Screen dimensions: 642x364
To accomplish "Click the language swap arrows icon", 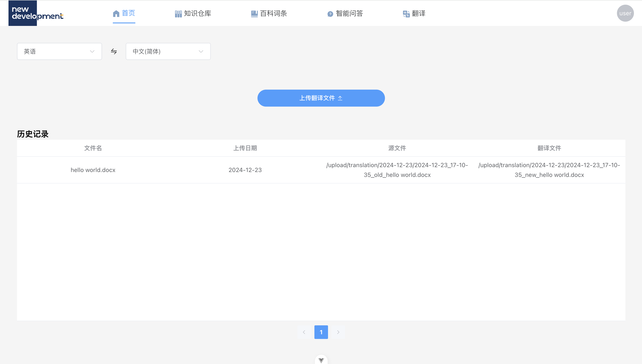I will 113,51.
